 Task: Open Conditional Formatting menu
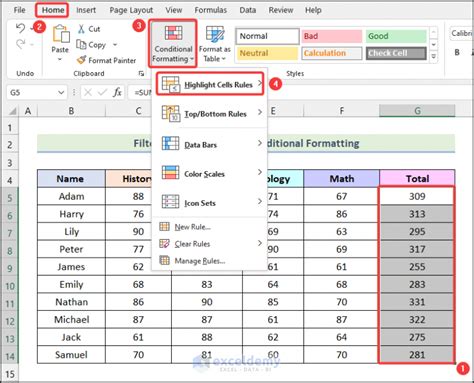(173, 43)
